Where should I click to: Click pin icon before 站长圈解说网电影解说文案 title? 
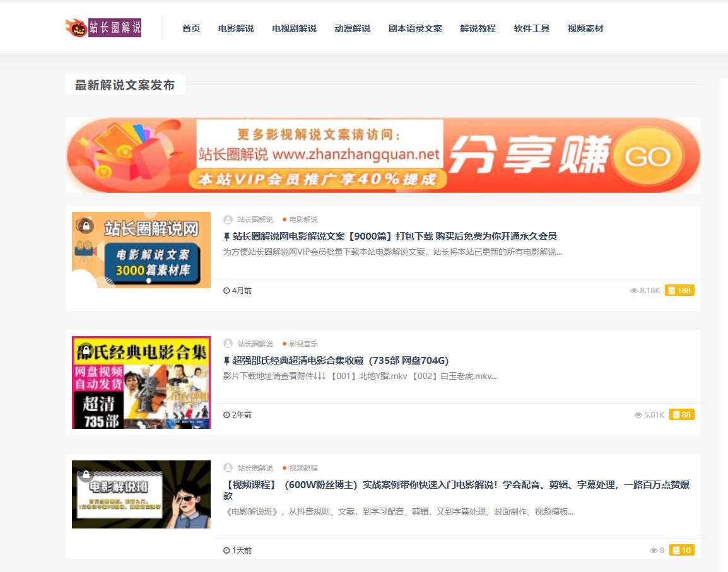pyautogui.click(x=226, y=236)
